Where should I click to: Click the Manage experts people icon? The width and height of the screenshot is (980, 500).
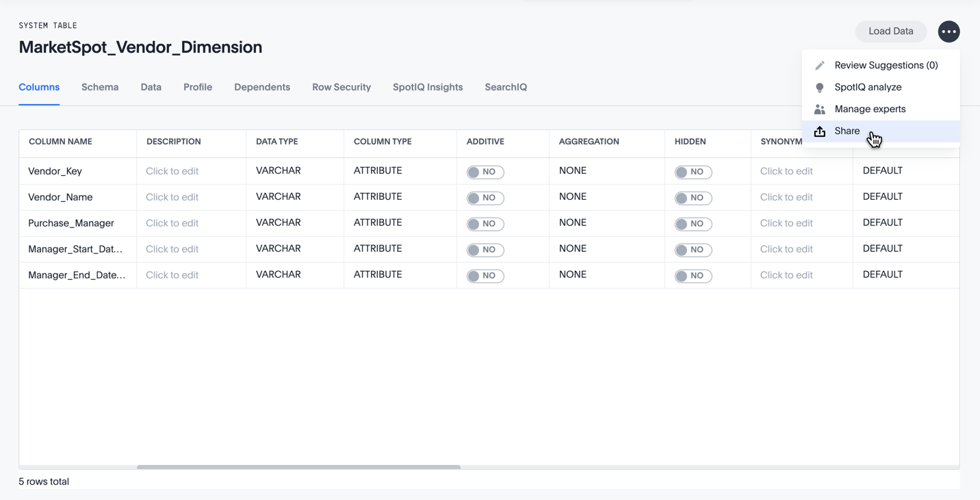[x=819, y=109]
